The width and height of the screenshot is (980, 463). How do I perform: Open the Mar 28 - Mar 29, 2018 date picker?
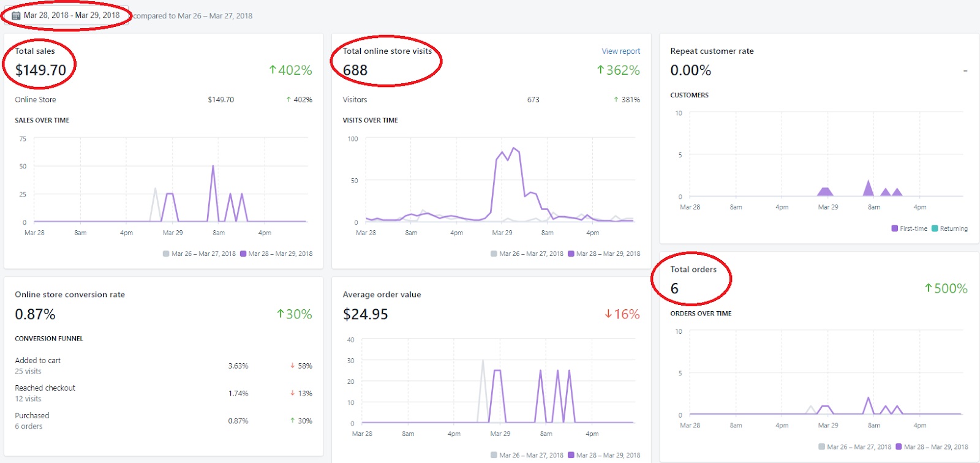(x=66, y=15)
